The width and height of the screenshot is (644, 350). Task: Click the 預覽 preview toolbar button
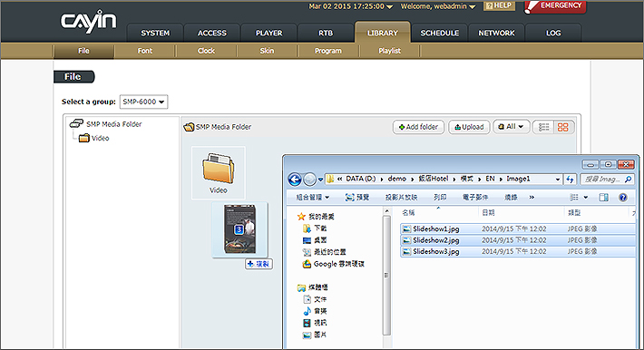[356, 197]
